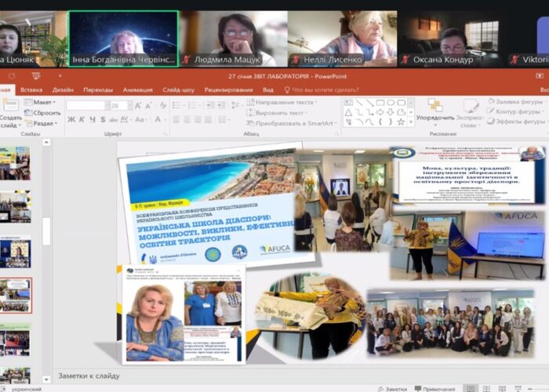Apply italic formatting to text
The image size is (549, 392).
pos(82,120)
